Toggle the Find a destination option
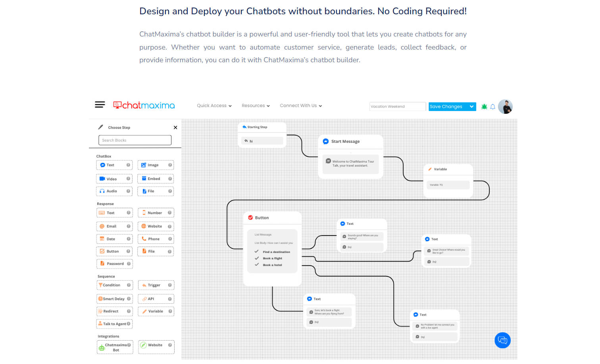This screenshot has width=600, height=364. pos(273,252)
